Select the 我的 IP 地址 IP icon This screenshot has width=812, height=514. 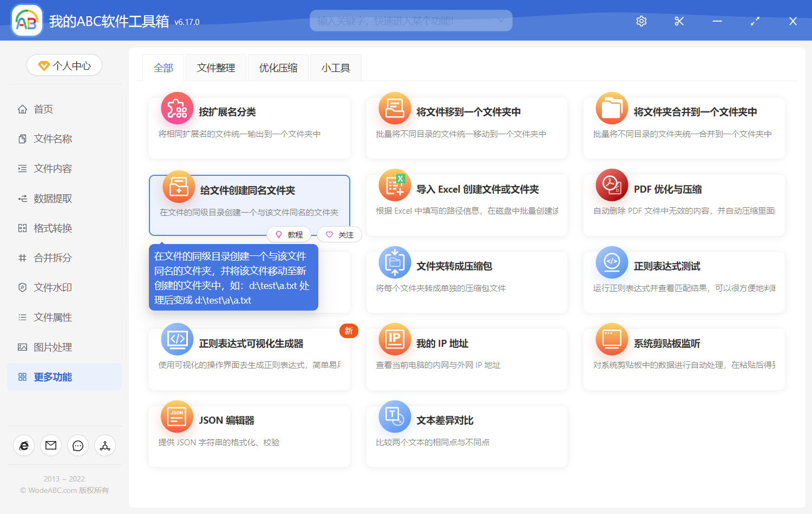pos(394,339)
